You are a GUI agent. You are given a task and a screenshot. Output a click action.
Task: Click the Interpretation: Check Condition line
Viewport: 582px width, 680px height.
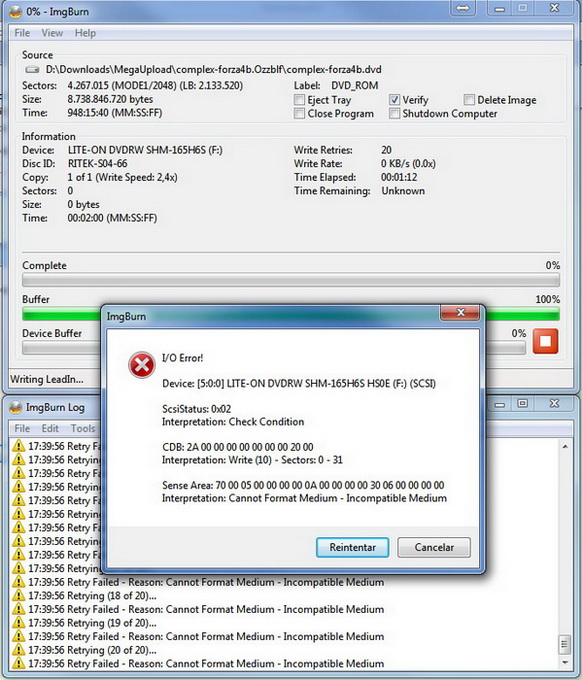233,422
